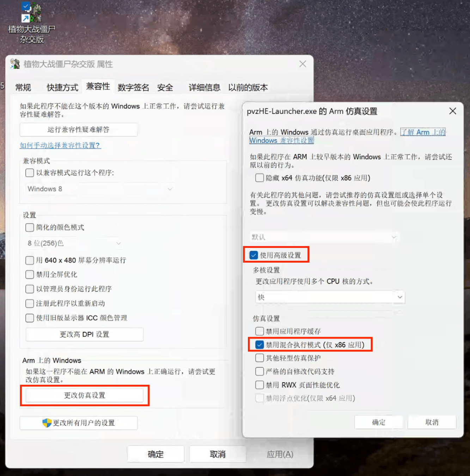Open the 以前的版本 tab

[248, 87]
